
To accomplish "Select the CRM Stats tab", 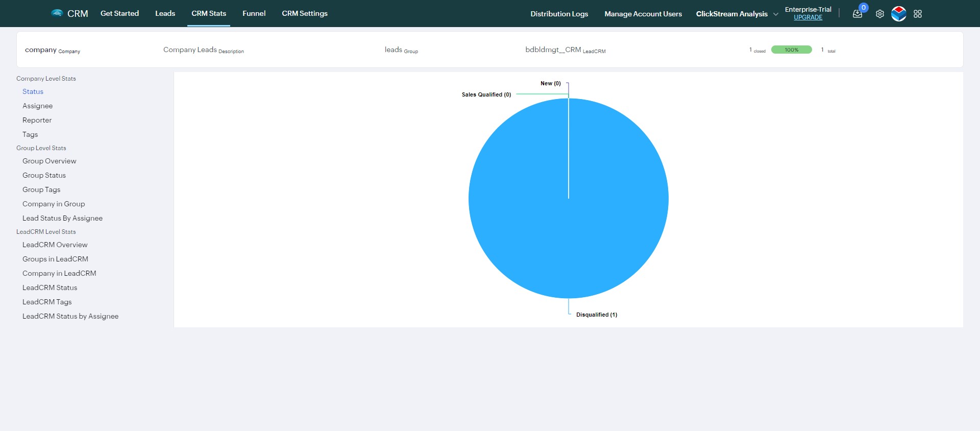I will tap(209, 13).
